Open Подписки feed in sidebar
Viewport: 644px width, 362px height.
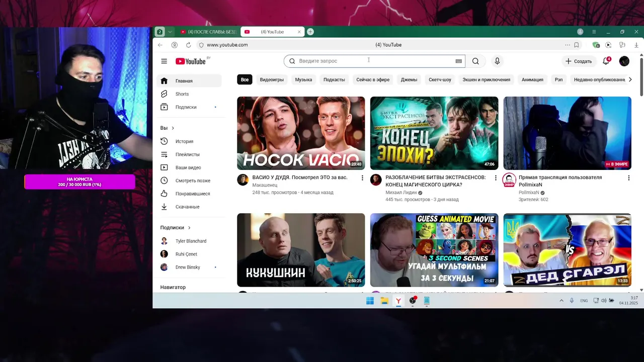click(x=189, y=107)
